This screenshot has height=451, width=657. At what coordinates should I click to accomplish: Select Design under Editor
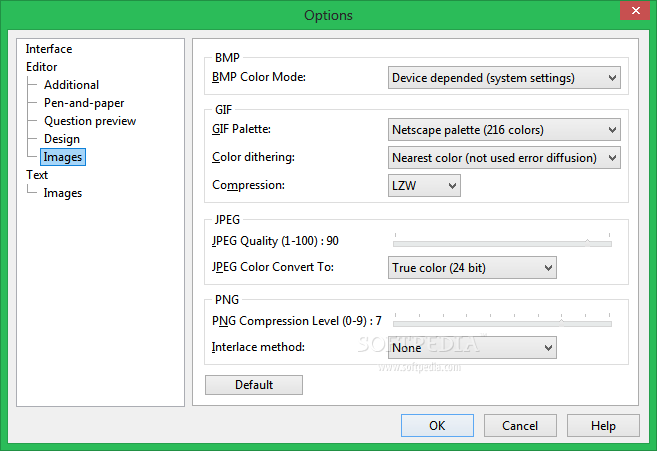[x=62, y=139]
